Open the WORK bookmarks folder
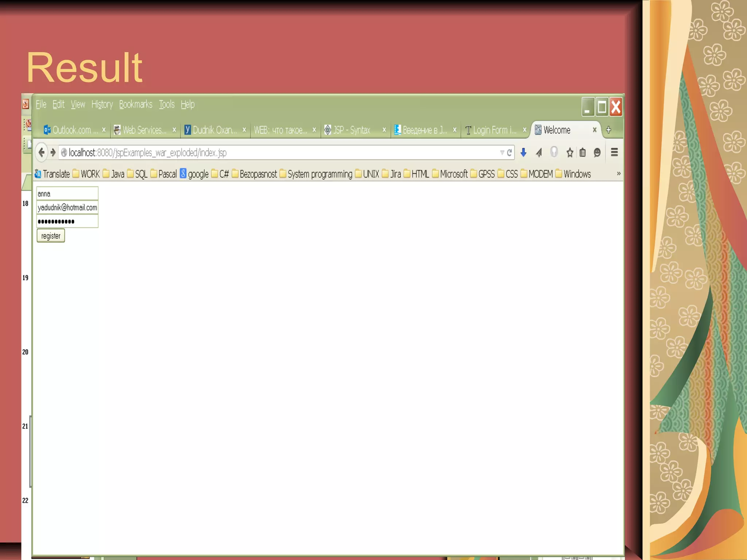Screen dimensions: 747x560 click(x=86, y=174)
